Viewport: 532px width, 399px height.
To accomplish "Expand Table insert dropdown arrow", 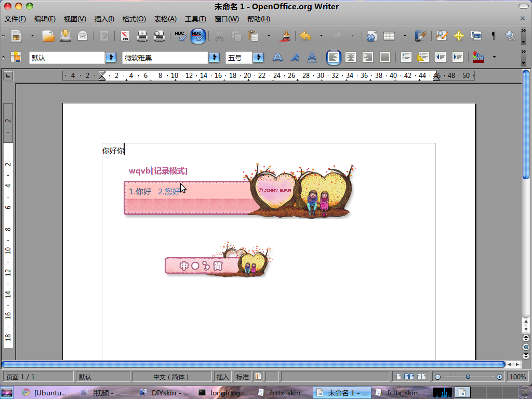I will 405,36.
